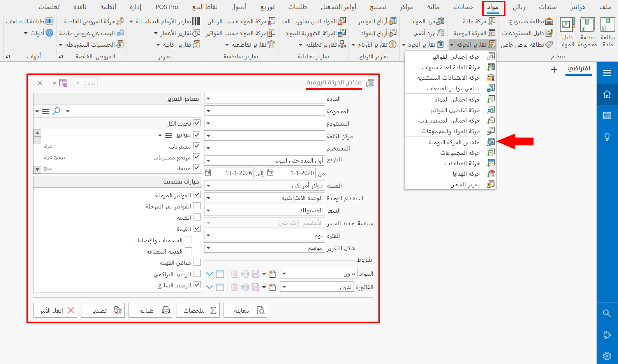Click delete icon in الفاتورة condition row
Viewport: 618px width, 364px height.
click(x=234, y=287)
